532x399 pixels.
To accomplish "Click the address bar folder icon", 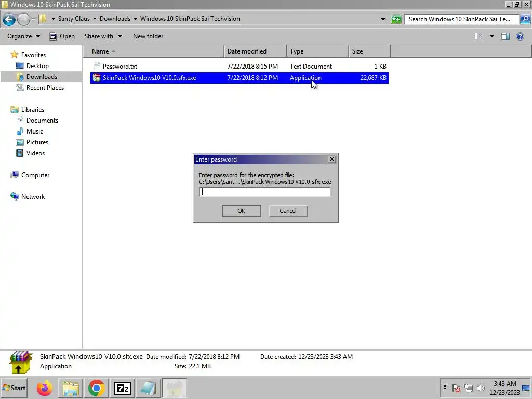I will tap(43, 19).
